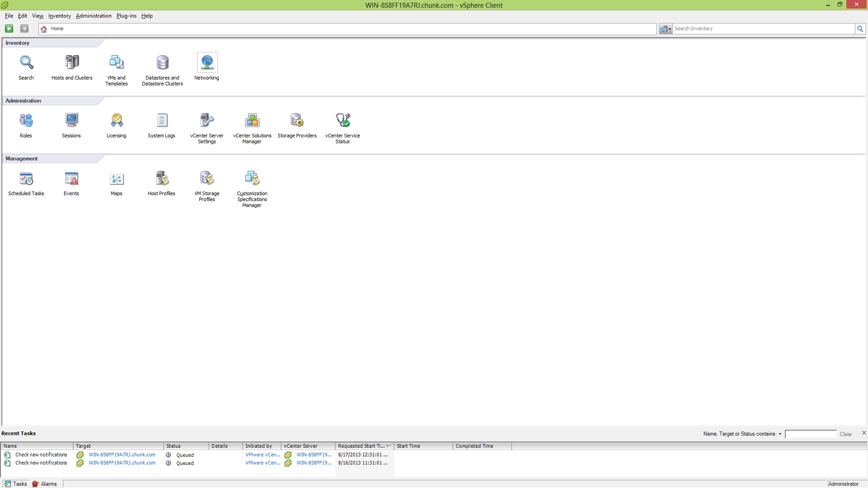Click the green back navigation arrow

[9, 28]
